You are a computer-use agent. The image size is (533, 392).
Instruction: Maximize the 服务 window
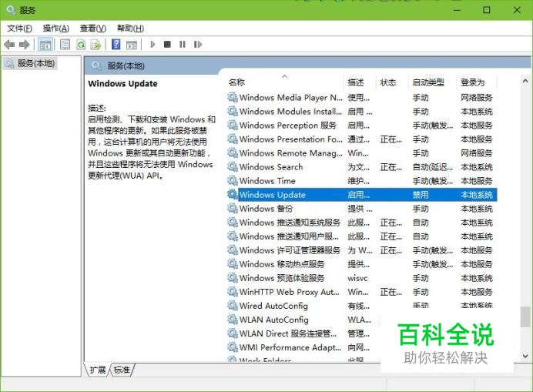click(x=487, y=10)
